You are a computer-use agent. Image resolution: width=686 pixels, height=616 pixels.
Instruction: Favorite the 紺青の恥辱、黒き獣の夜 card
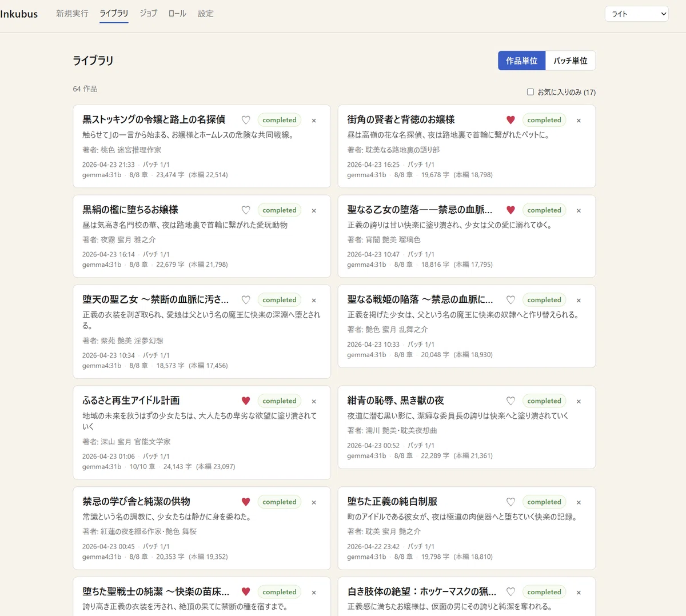510,401
